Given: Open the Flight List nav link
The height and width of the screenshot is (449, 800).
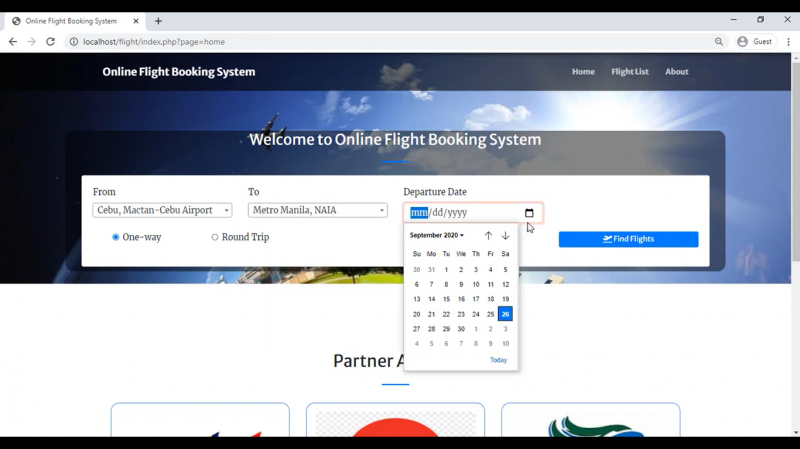Looking at the screenshot, I should click(630, 71).
